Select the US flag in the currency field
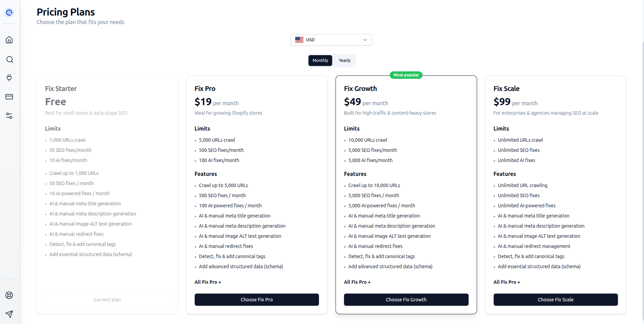The image size is (644, 324). 299,40
